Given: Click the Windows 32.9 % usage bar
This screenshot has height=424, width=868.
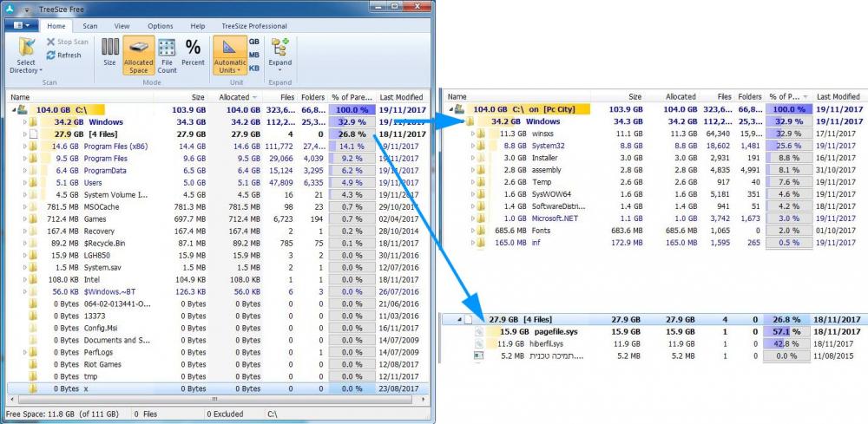Looking at the screenshot, I should (x=352, y=122).
